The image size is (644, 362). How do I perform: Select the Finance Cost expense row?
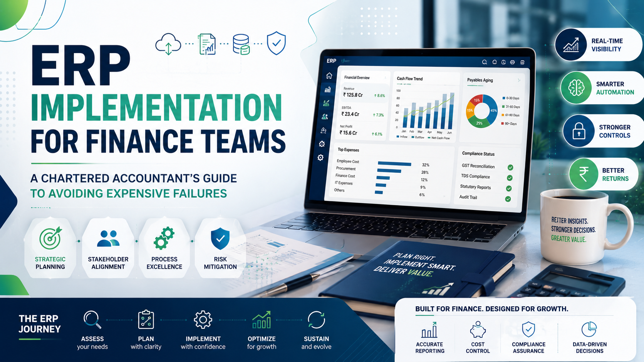[x=381, y=177]
